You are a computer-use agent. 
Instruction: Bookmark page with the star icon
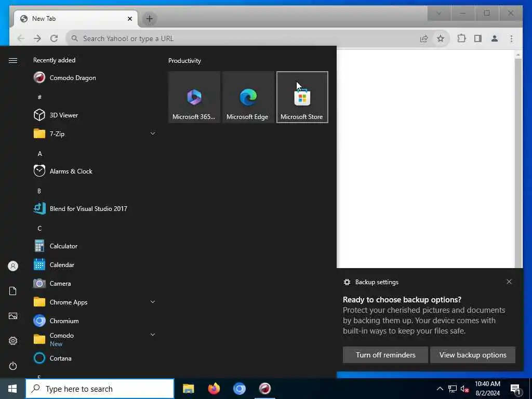click(441, 38)
